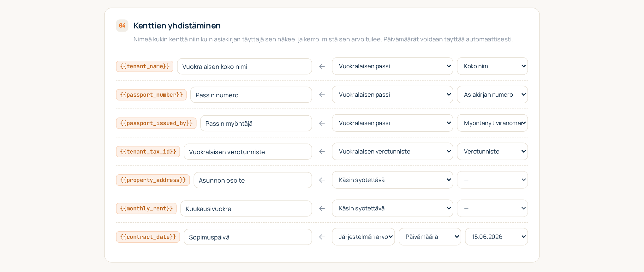Edit the 'Passin myöntäjä' label field
Screen dimensions: 644x272
256,123
